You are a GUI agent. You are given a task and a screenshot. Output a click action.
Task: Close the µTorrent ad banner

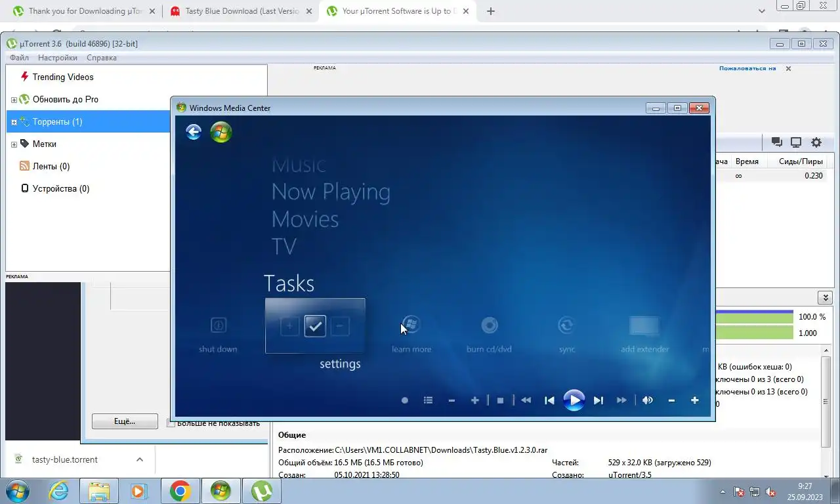788,68
